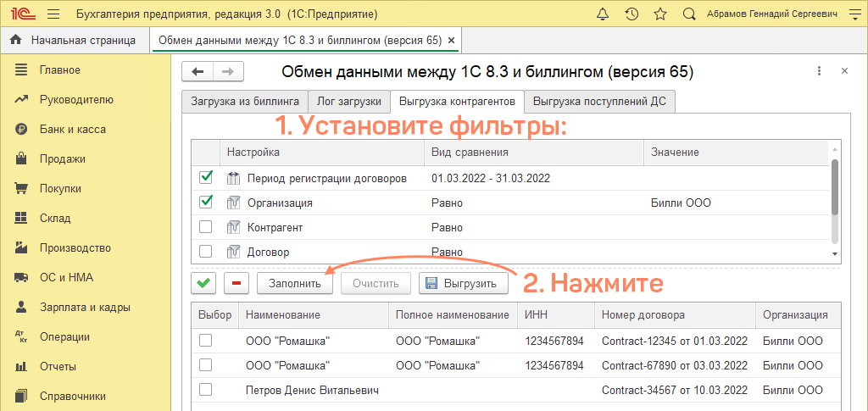Open Склад section
Image resolution: width=868 pixels, height=411 pixels.
pos(55,218)
